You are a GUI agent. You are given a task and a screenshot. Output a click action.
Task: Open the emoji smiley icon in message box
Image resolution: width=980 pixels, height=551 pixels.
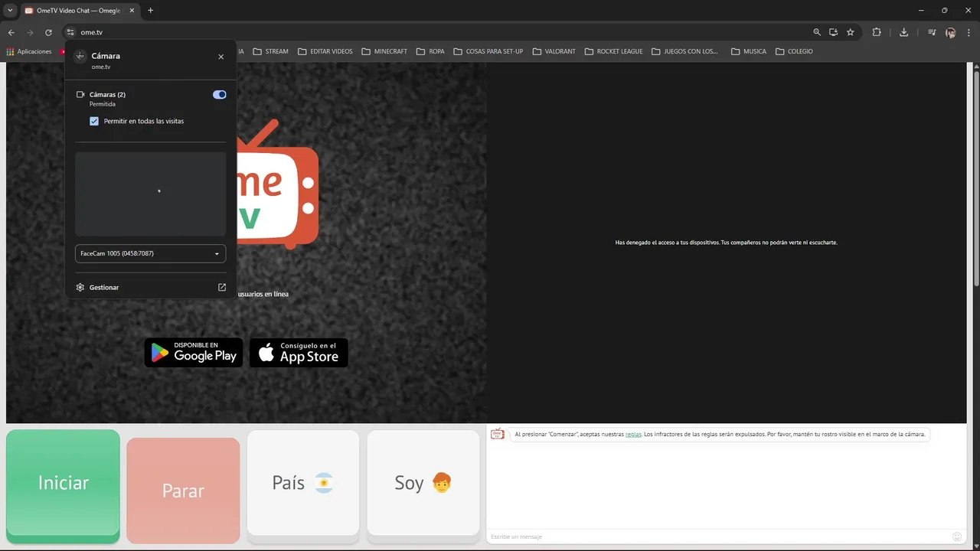tap(957, 536)
